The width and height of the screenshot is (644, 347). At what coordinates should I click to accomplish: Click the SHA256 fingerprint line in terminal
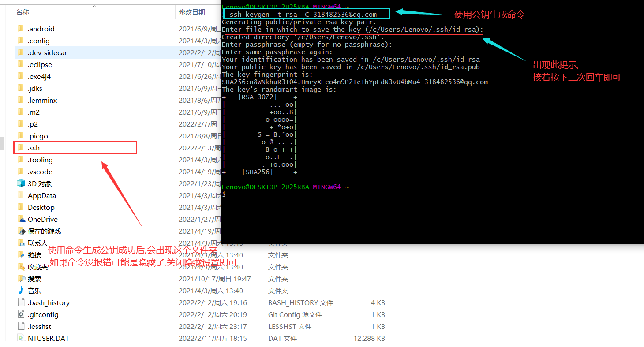click(355, 82)
